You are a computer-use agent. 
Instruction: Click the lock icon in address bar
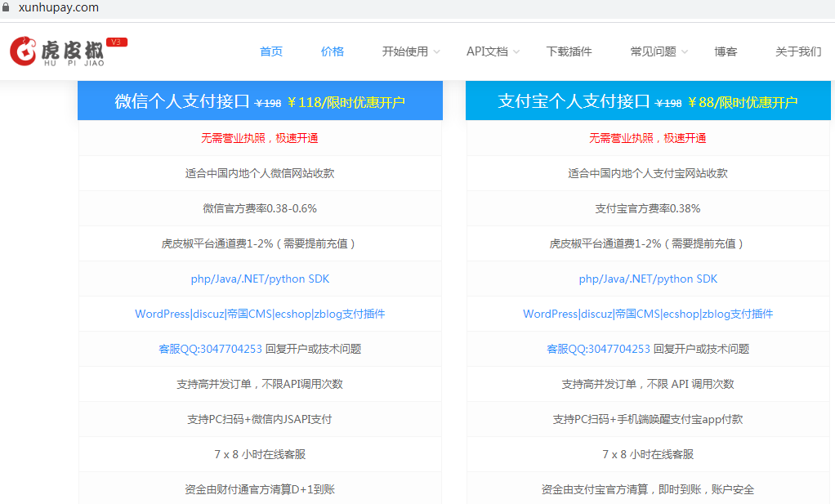coord(6,7)
